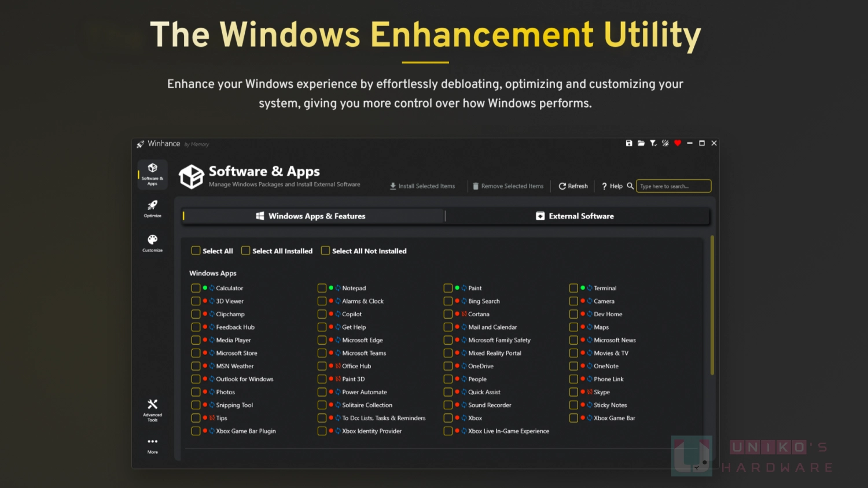Image resolution: width=868 pixels, height=488 pixels.
Task: Check the Mail and Calendar checkbox
Action: (x=448, y=327)
